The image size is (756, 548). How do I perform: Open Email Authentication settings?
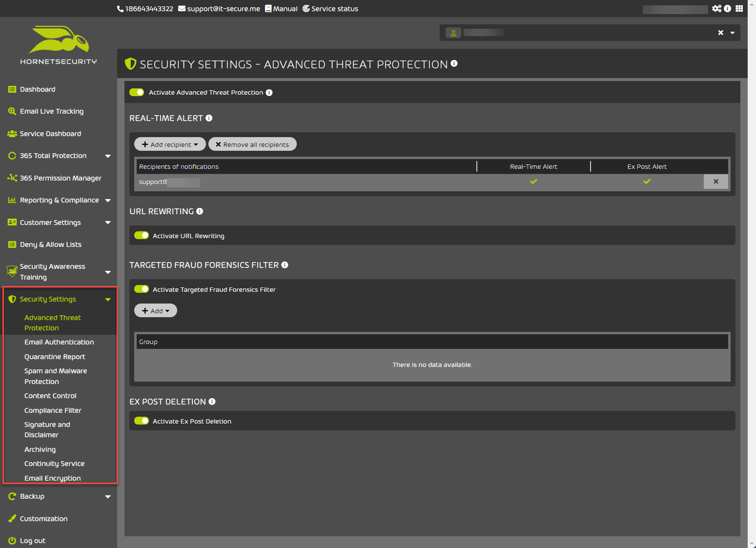click(x=59, y=342)
